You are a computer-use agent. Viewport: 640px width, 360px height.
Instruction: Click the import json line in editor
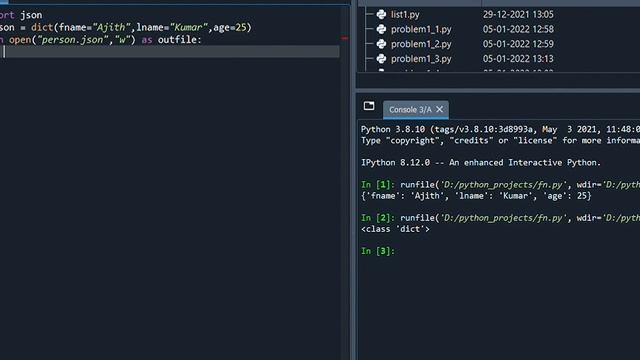click(x=21, y=15)
